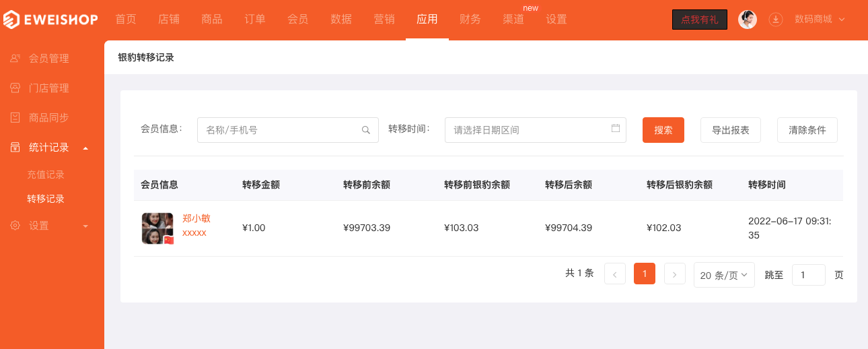Click the 门店管理 store icon
The width and height of the screenshot is (868, 349).
(15, 88)
